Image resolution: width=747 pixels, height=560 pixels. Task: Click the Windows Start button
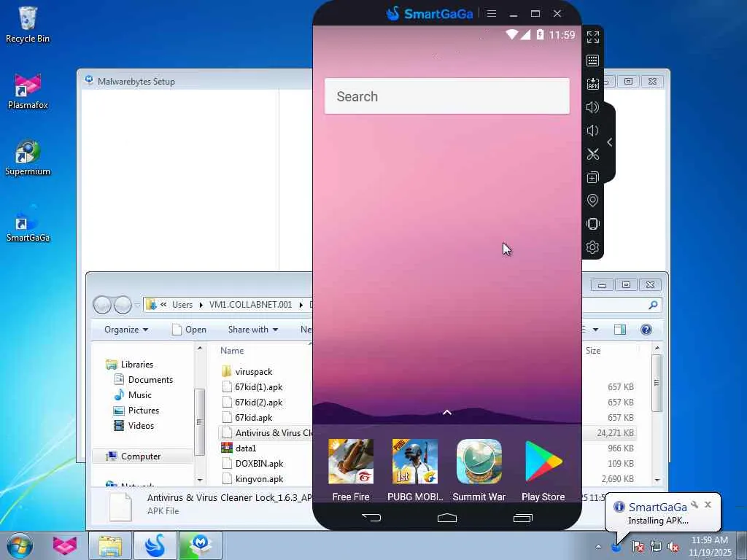coord(20,545)
